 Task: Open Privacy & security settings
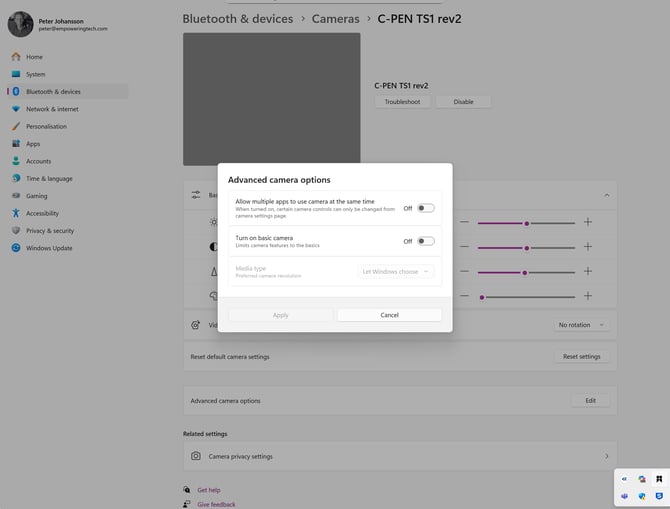(50, 231)
